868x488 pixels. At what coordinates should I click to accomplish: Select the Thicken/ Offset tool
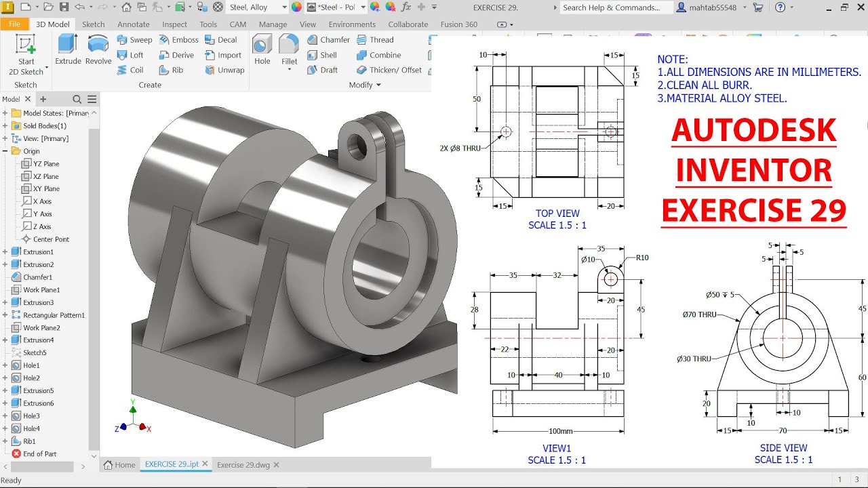pos(389,70)
